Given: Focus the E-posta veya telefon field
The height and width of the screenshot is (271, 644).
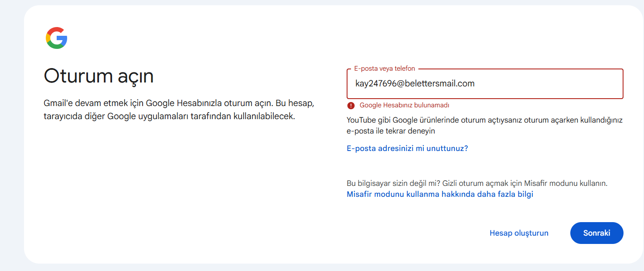Looking at the screenshot, I should [485, 84].
